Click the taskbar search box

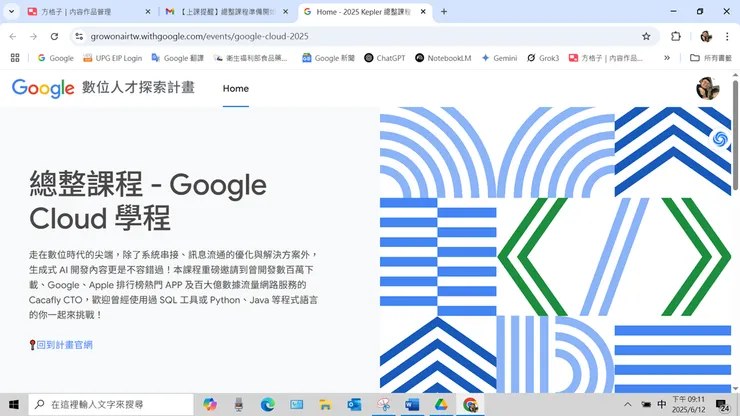(x=111, y=405)
